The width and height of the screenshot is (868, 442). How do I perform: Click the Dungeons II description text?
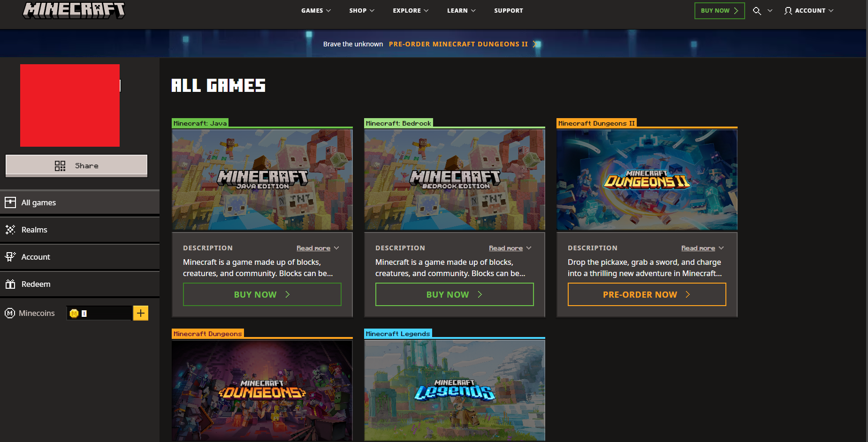(645, 268)
